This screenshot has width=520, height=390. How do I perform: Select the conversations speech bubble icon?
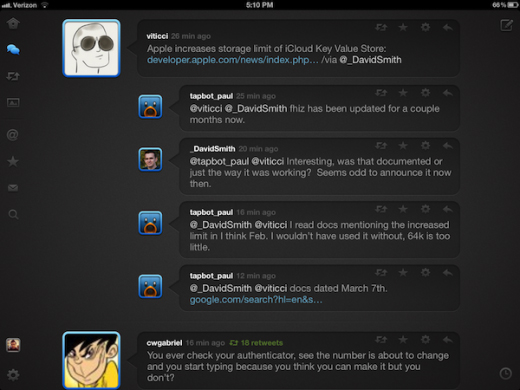pyautogui.click(x=13, y=49)
